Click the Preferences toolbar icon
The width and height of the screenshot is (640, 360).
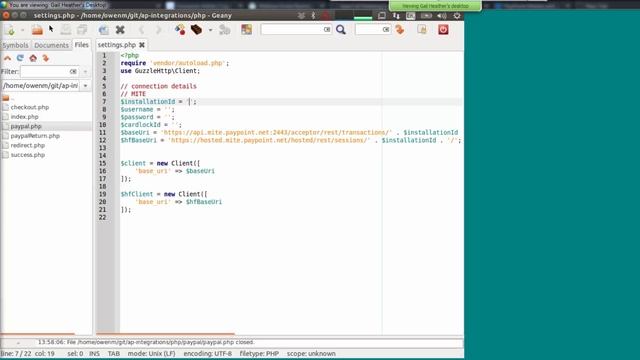click(x=422, y=29)
